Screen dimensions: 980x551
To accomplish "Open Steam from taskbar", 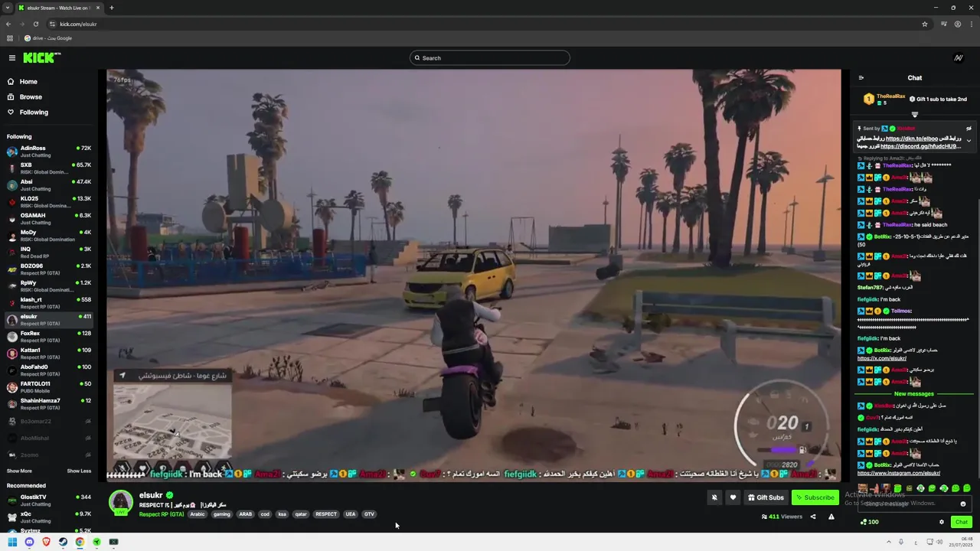I will [x=63, y=542].
